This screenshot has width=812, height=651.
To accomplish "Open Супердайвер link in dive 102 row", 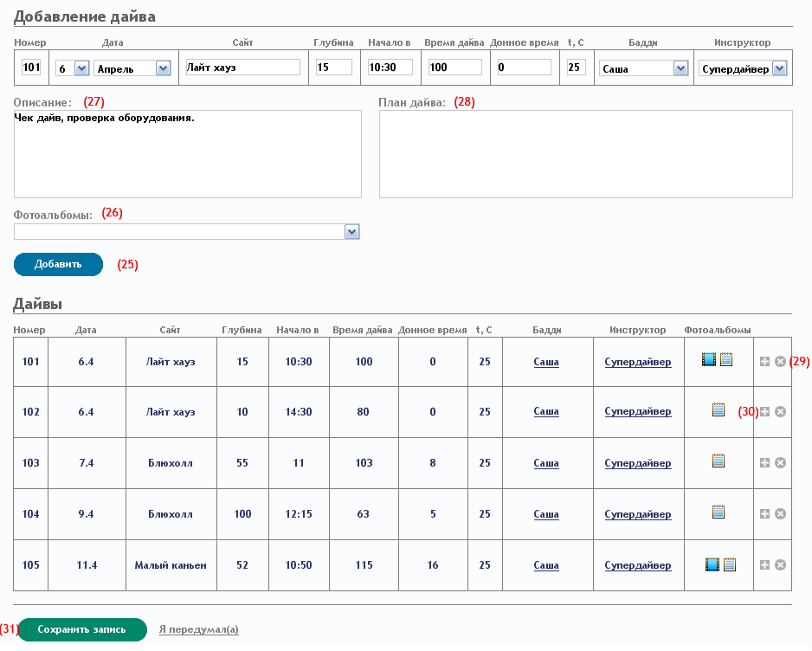I will [637, 411].
